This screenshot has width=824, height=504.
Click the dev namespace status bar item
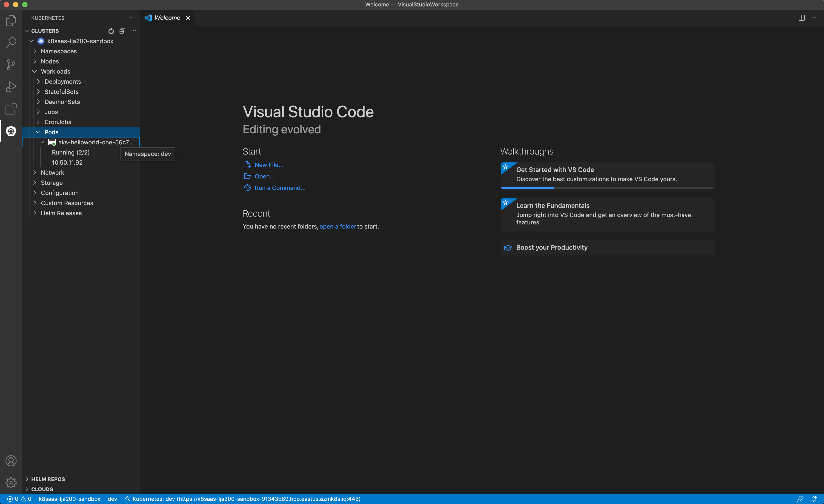(112, 499)
